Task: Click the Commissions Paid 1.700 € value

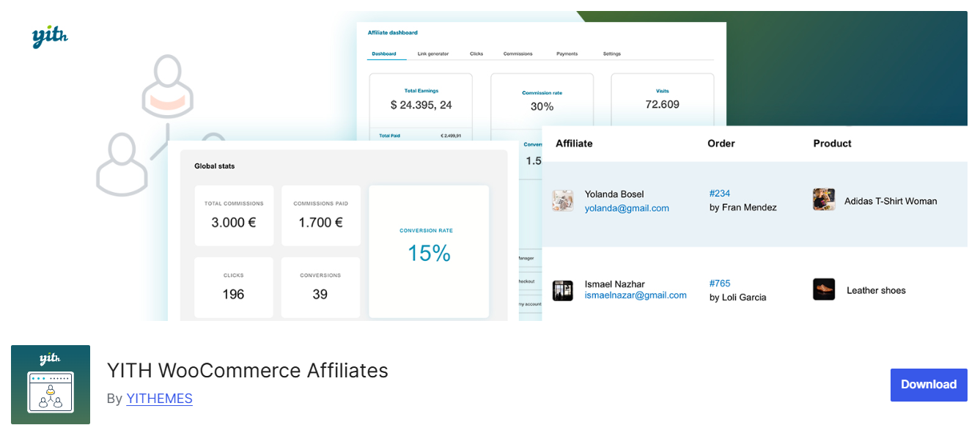Action: point(320,223)
